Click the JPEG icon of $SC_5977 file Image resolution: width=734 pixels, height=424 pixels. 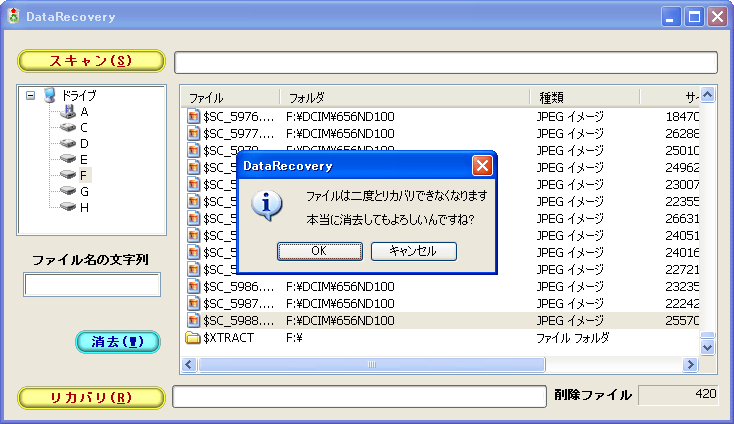pyautogui.click(x=193, y=133)
